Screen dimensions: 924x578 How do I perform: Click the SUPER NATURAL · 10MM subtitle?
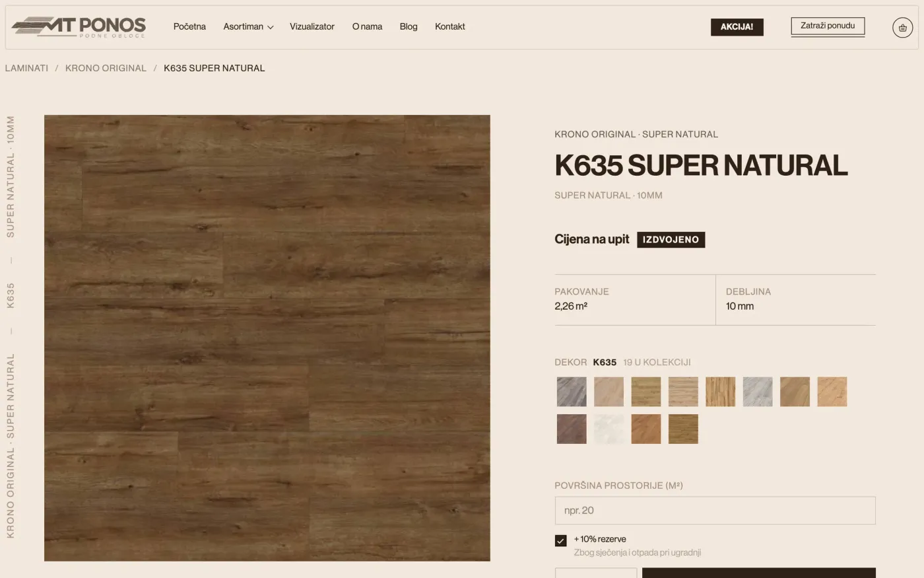click(x=609, y=196)
